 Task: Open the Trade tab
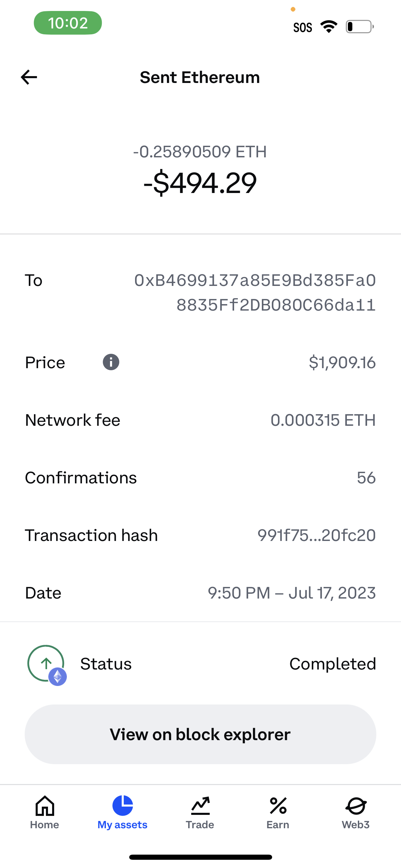point(200,812)
